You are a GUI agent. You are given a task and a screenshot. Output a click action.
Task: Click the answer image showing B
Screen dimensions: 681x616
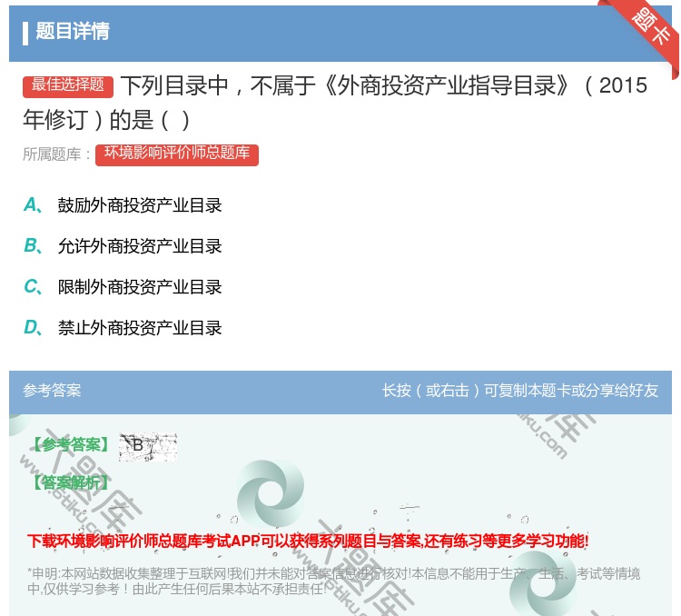148,446
